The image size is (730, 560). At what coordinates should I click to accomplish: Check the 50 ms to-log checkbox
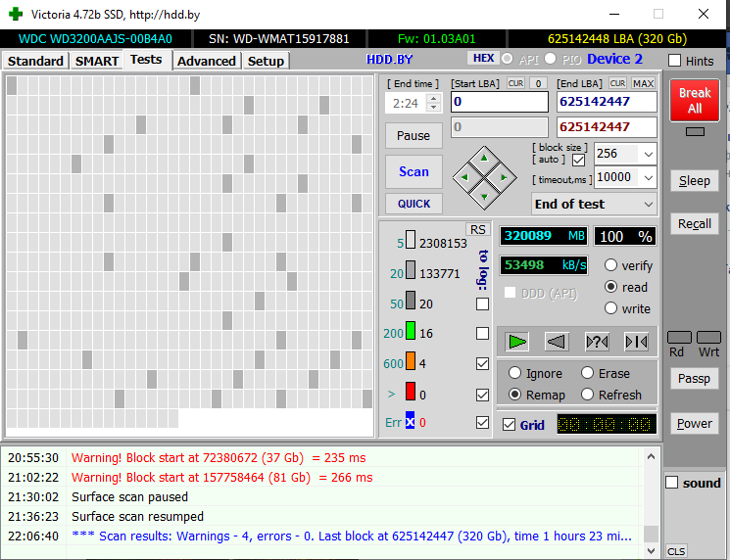click(482, 303)
